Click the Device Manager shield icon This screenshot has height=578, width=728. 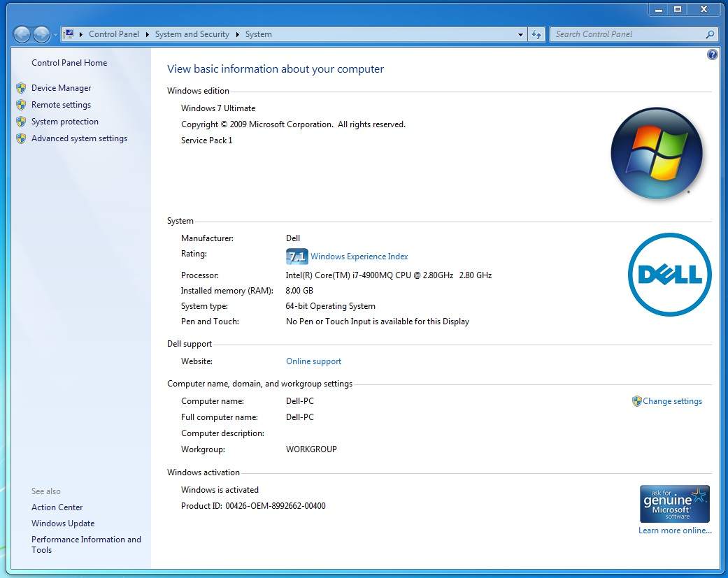coord(21,88)
